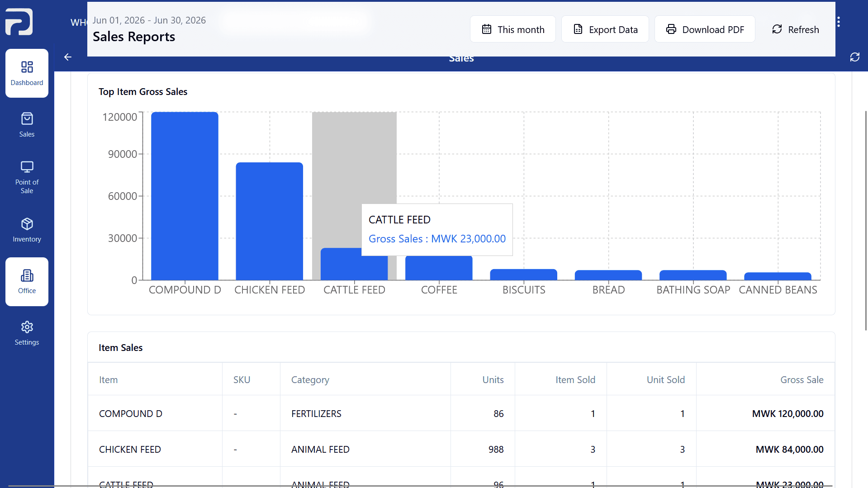
Task: Click ANIMAL FEED category in CHICKEN FEED row
Action: pyautogui.click(x=320, y=449)
